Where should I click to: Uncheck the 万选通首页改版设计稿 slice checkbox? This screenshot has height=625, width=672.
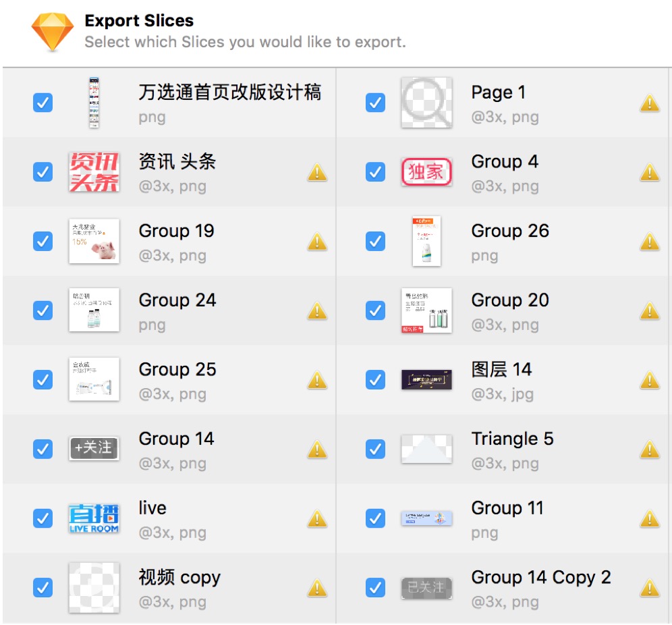tap(43, 103)
